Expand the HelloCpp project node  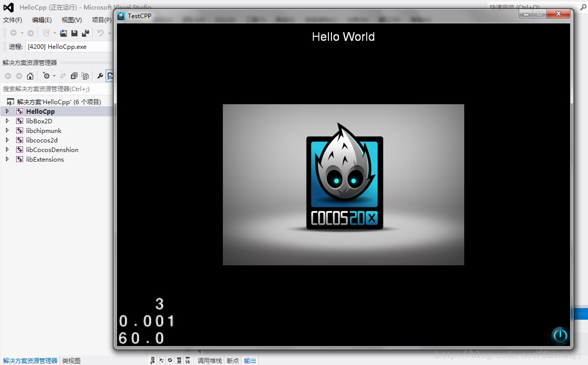pos(7,111)
